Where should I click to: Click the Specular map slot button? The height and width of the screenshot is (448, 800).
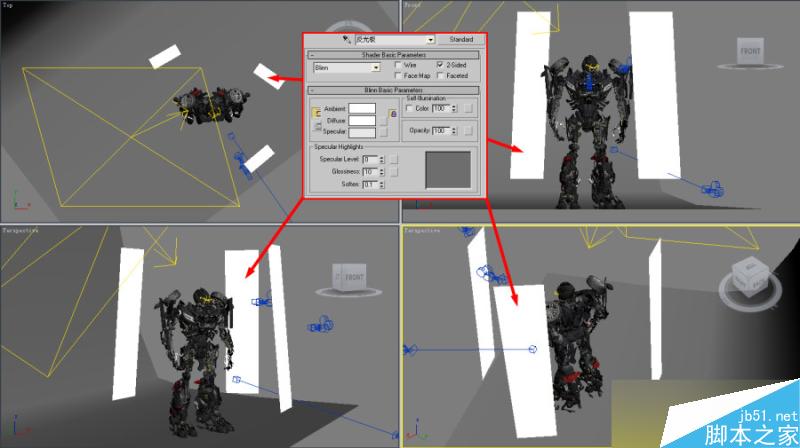pos(384,132)
